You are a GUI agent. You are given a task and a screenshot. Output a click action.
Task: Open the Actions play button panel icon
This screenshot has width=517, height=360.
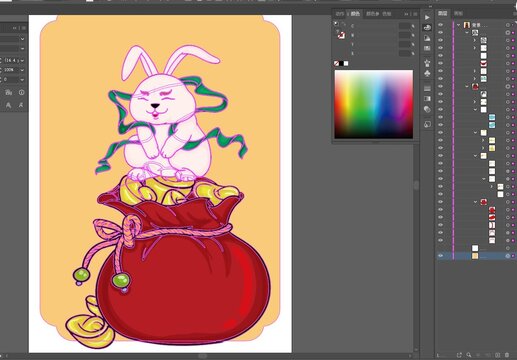(427, 17)
